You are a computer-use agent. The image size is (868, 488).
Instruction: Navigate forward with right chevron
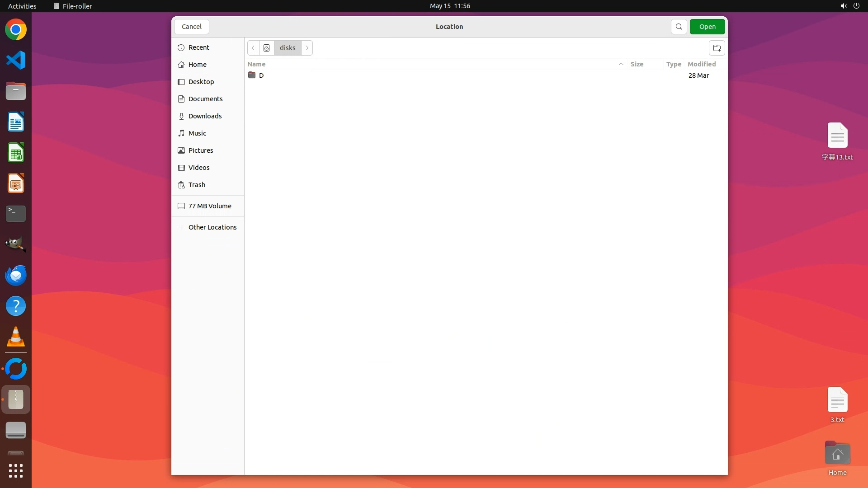pyautogui.click(x=307, y=48)
